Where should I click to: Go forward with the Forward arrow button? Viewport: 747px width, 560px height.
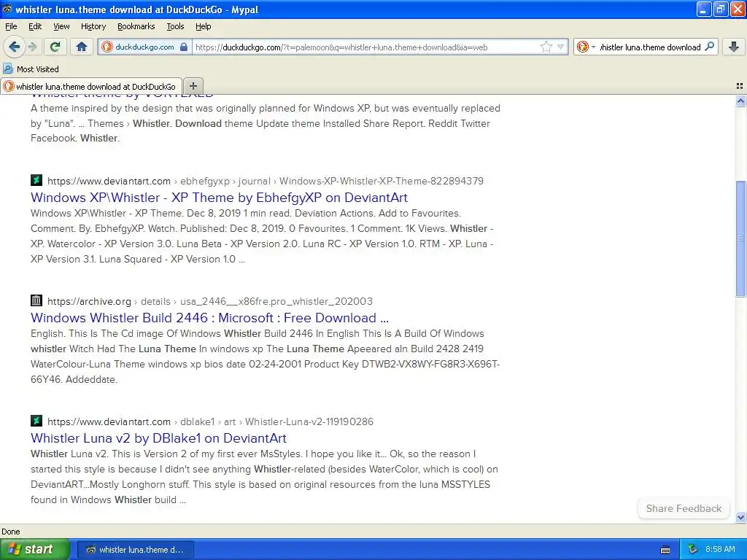[32, 47]
